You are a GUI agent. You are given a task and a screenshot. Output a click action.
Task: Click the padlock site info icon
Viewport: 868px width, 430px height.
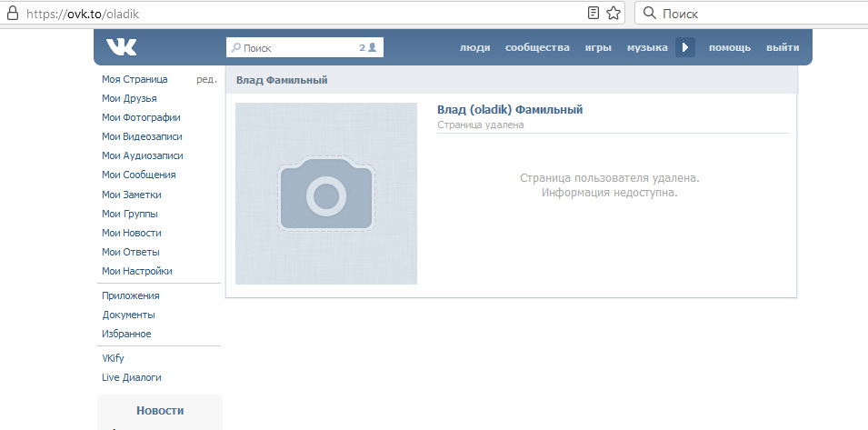[x=12, y=14]
